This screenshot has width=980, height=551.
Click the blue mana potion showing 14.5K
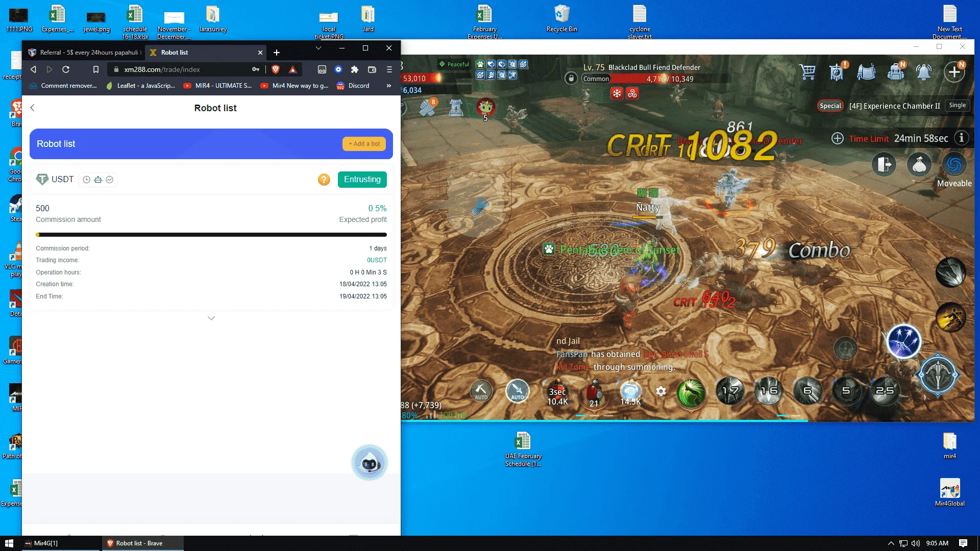pyautogui.click(x=630, y=393)
